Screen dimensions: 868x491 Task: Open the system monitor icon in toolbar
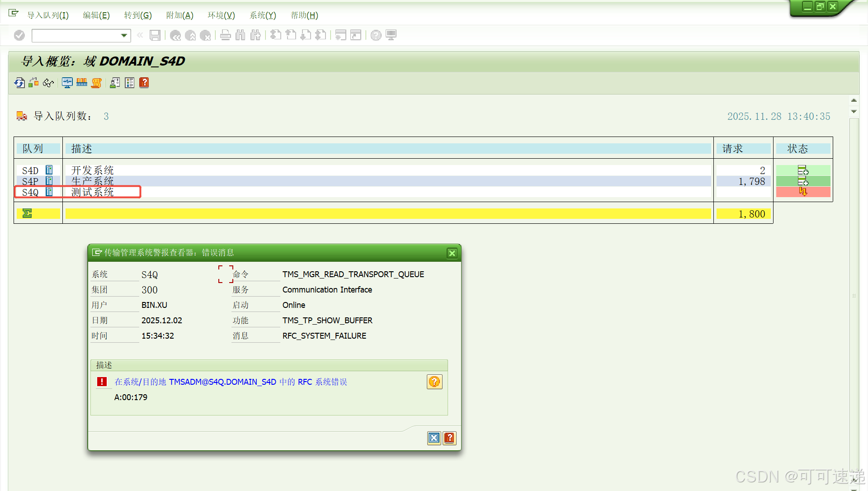click(x=67, y=83)
